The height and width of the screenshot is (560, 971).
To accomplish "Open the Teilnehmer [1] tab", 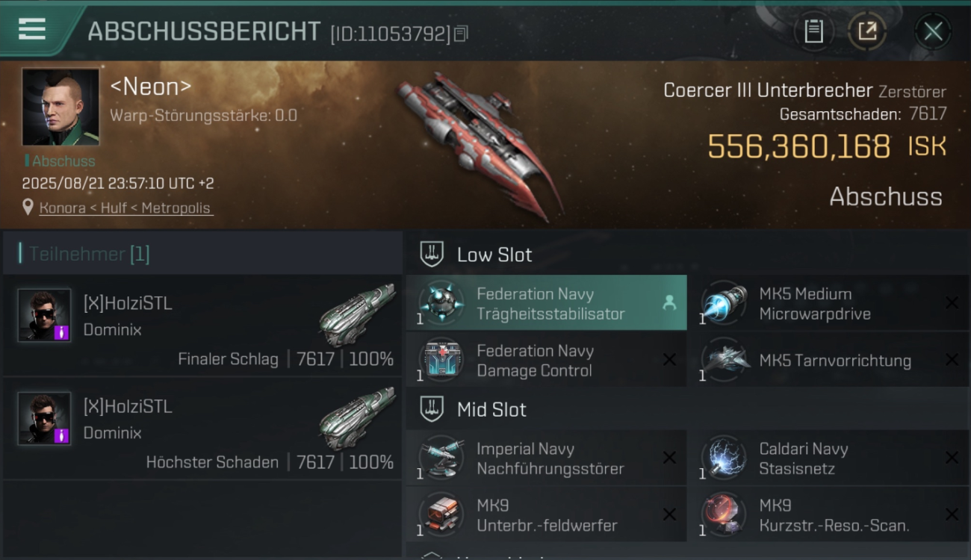I will click(x=89, y=254).
